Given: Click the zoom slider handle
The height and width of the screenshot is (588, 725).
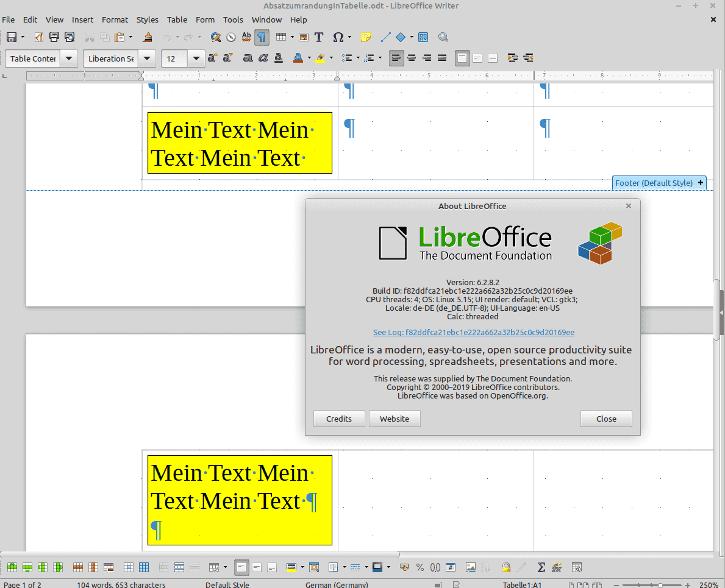Looking at the screenshot, I should click(660, 585).
